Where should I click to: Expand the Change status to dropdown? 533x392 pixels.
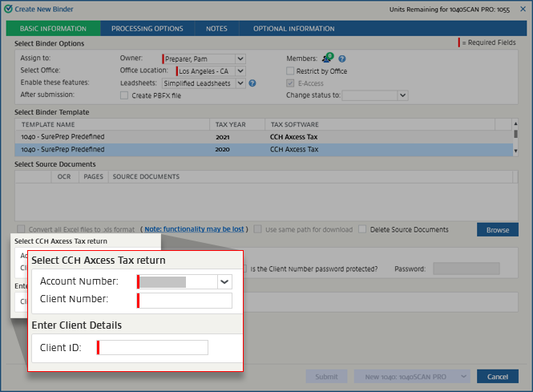[402, 95]
